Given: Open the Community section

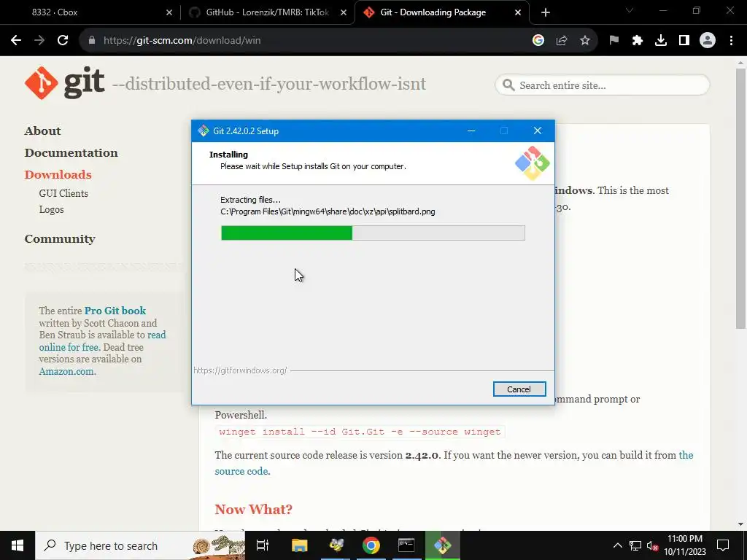Looking at the screenshot, I should (x=60, y=239).
